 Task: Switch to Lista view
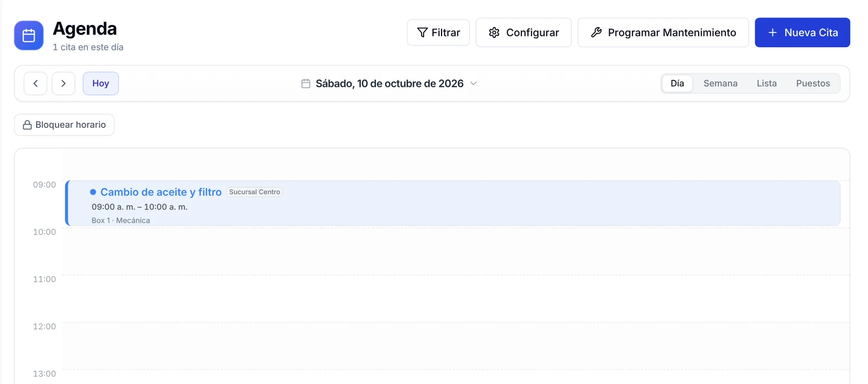[767, 84]
